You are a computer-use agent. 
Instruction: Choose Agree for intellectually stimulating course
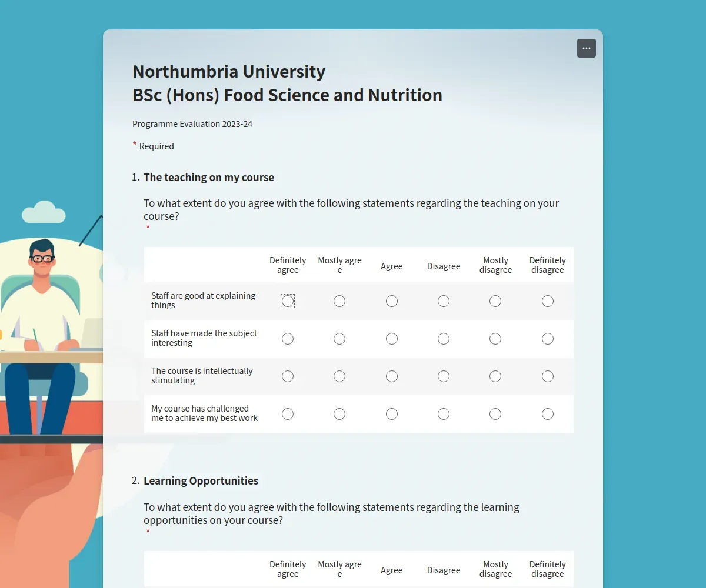point(392,376)
